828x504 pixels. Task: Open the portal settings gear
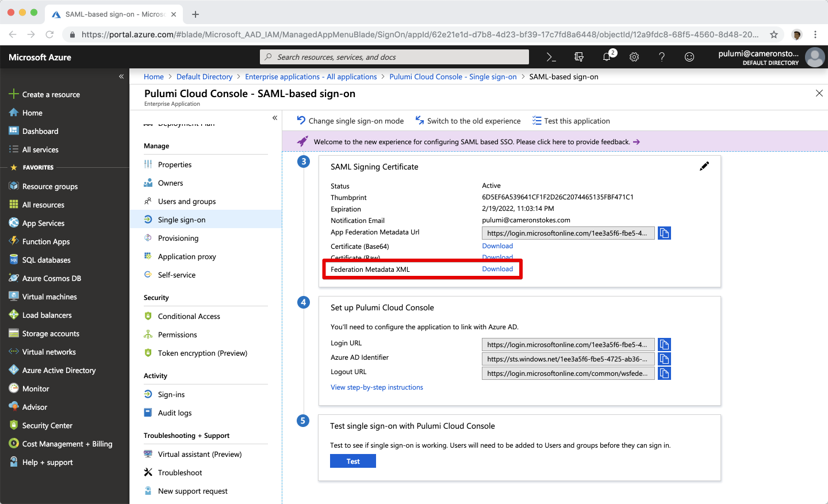point(634,57)
